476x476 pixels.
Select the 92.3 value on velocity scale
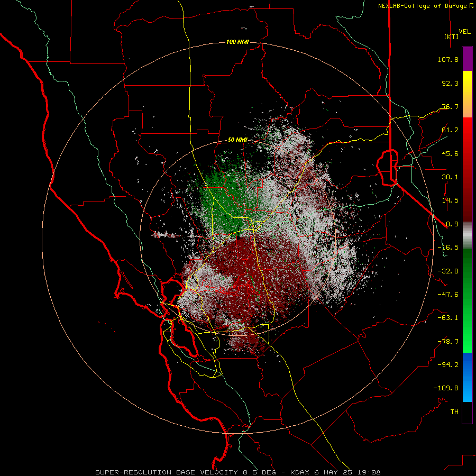coord(450,83)
